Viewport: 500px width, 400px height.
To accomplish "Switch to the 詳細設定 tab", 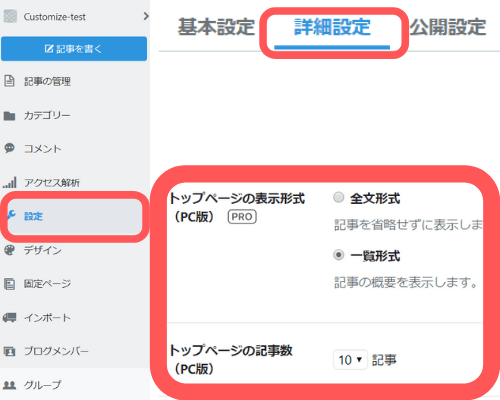I will [332, 27].
